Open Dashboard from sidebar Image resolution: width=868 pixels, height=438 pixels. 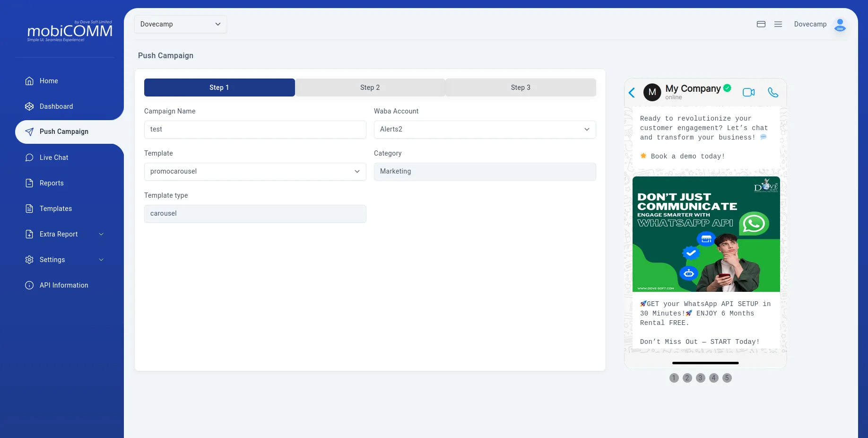click(56, 106)
